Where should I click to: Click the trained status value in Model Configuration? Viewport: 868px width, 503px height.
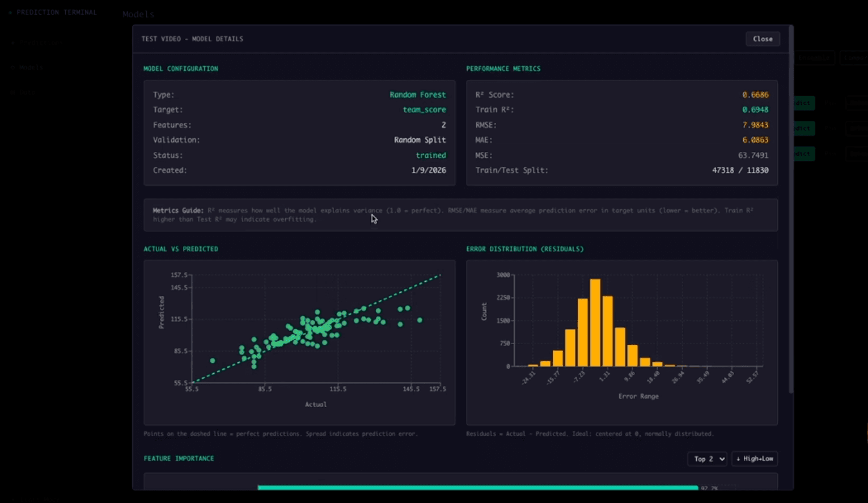(x=431, y=155)
